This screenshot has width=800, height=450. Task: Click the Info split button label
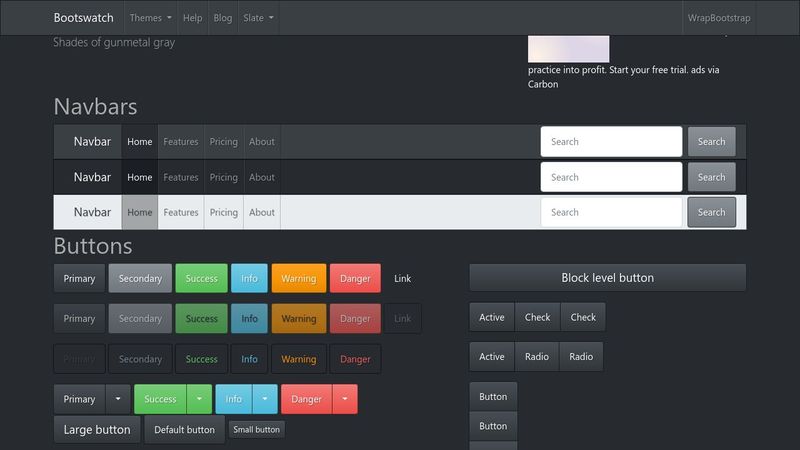pos(233,399)
